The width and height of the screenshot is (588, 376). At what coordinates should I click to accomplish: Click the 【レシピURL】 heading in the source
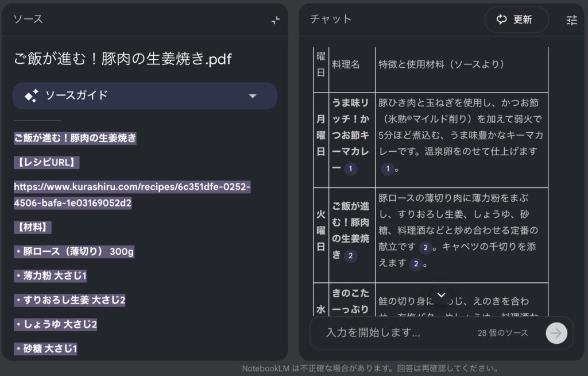pyautogui.click(x=46, y=162)
